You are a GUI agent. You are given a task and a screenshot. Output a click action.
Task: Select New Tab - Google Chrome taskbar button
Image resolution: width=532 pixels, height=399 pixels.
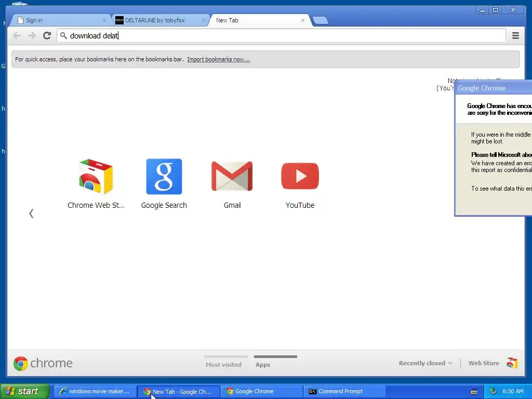[179, 391]
